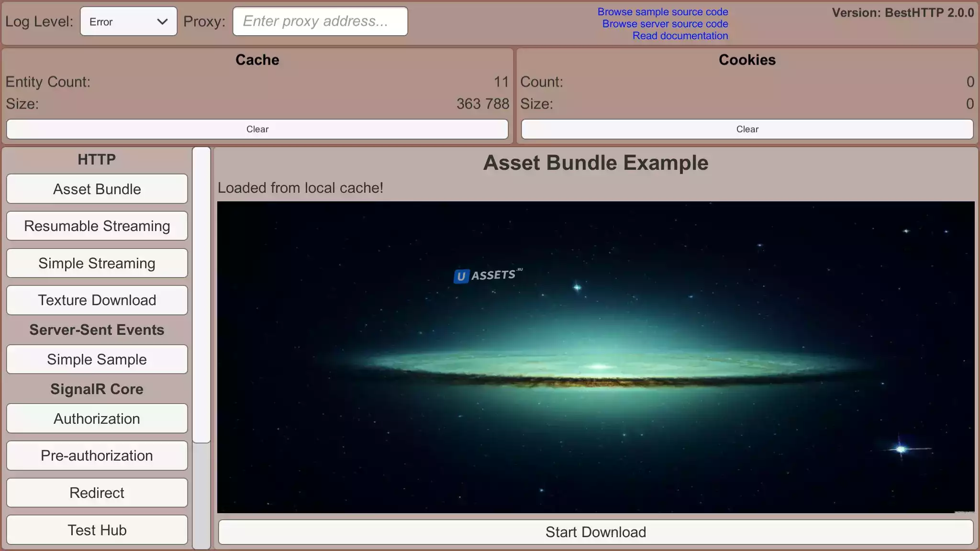Screen dimensions: 980x551
Task: Select the Test Hub sample
Action: click(97, 530)
